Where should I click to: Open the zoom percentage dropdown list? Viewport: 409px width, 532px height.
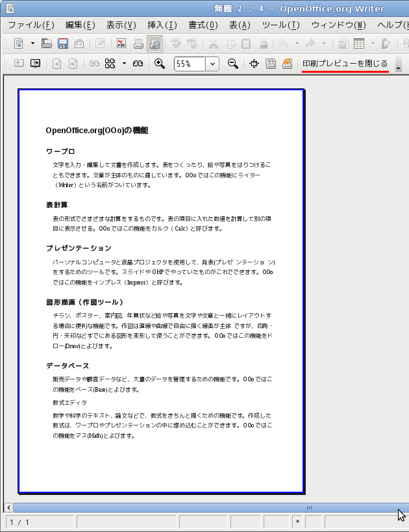(x=212, y=64)
